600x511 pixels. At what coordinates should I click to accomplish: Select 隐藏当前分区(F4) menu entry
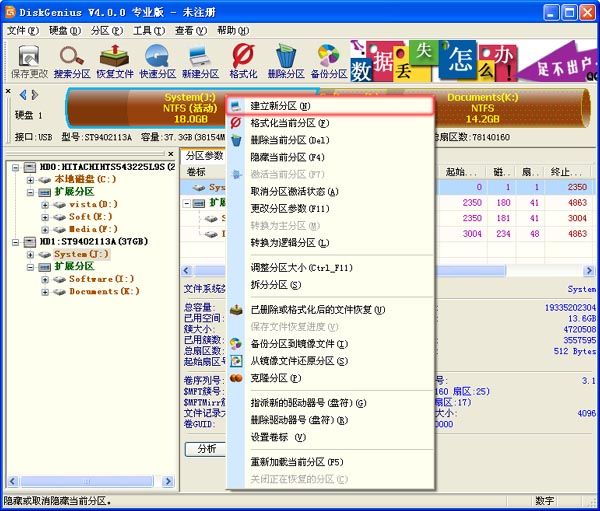click(x=330, y=157)
